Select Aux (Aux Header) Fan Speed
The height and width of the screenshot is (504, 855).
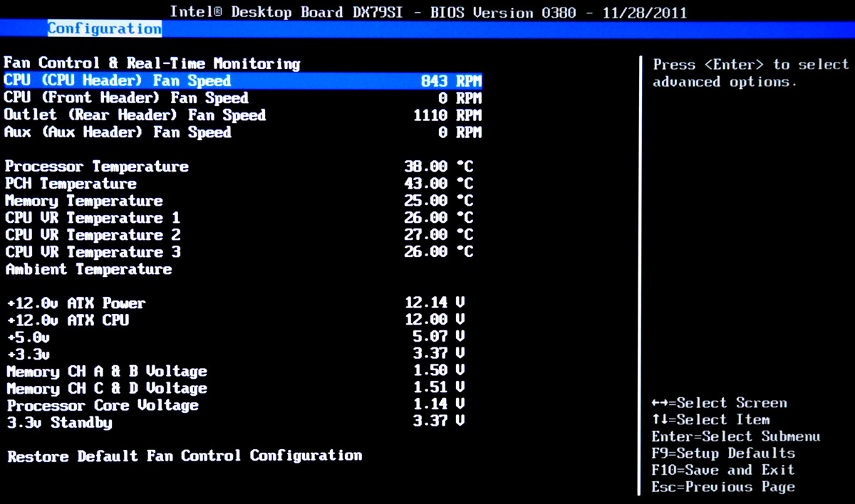tap(118, 132)
